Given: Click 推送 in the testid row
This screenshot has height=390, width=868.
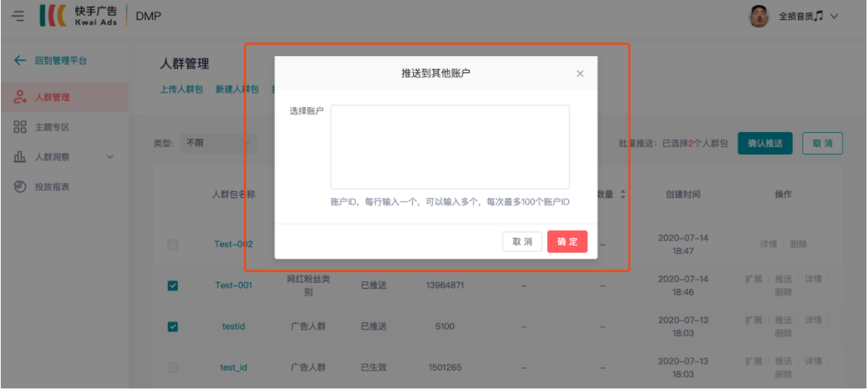Looking at the screenshot, I should (x=783, y=319).
